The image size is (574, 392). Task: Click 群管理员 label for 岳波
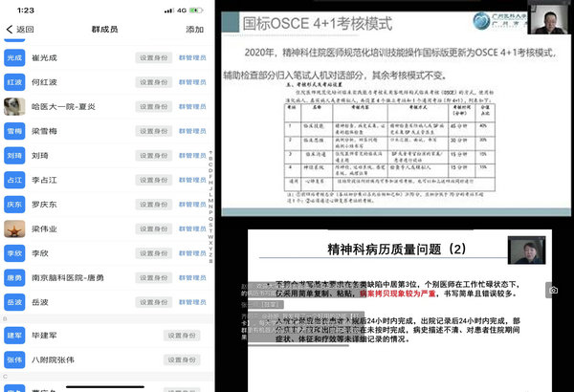pos(191,301)
